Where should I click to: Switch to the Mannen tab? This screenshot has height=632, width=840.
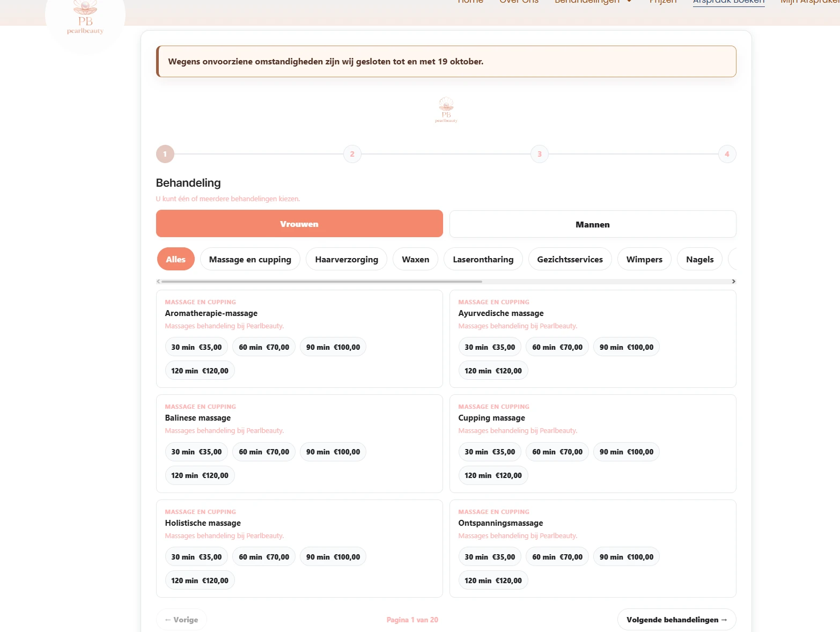593,224
